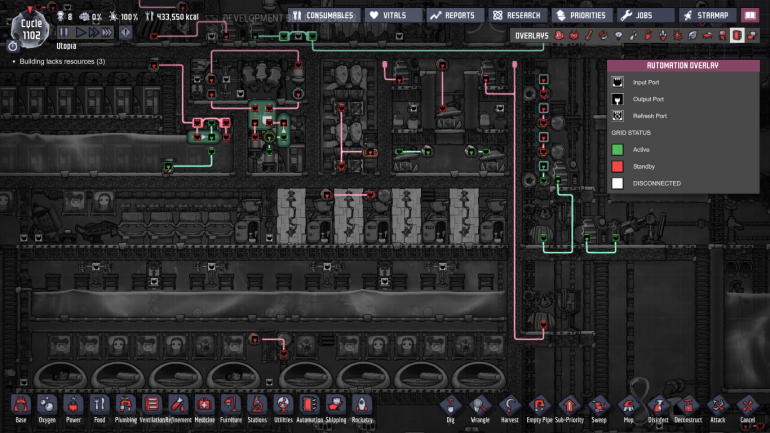Open the Reports tab
Image resolution: width=770 pixels, height=433 pixels.
tap(455, 15)
